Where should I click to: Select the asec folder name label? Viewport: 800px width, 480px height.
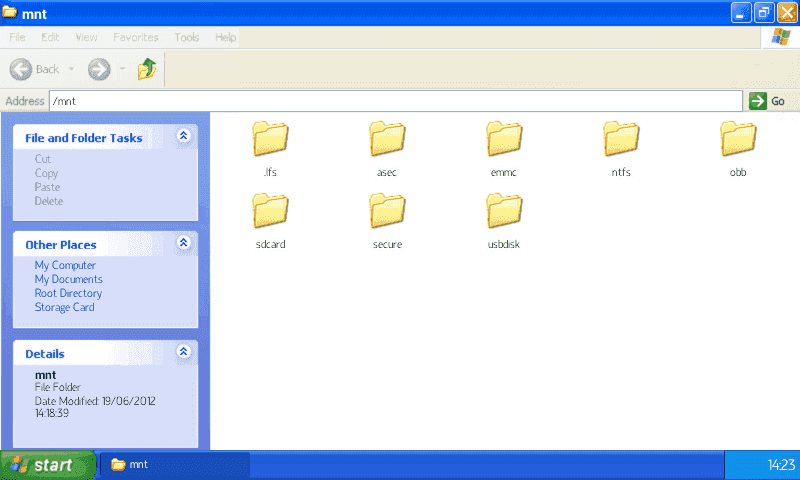(x=387, y=172)
